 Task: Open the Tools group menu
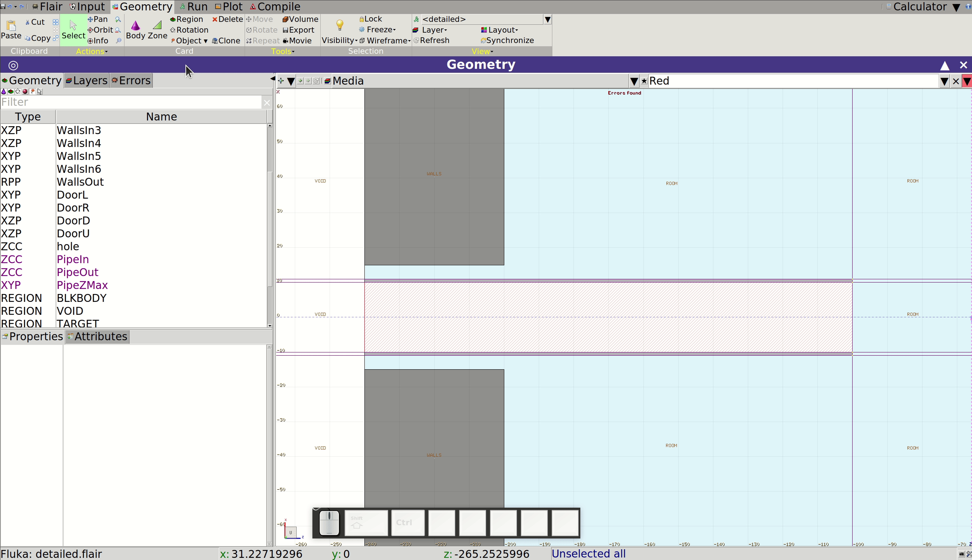pyautogui.click(x=283, y=51)
